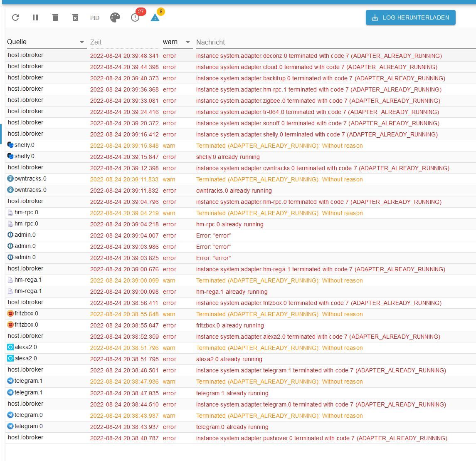The width and height of the screenshot is (476, 461).
Task: Click the Nachricht filter field
Action: 335,42
